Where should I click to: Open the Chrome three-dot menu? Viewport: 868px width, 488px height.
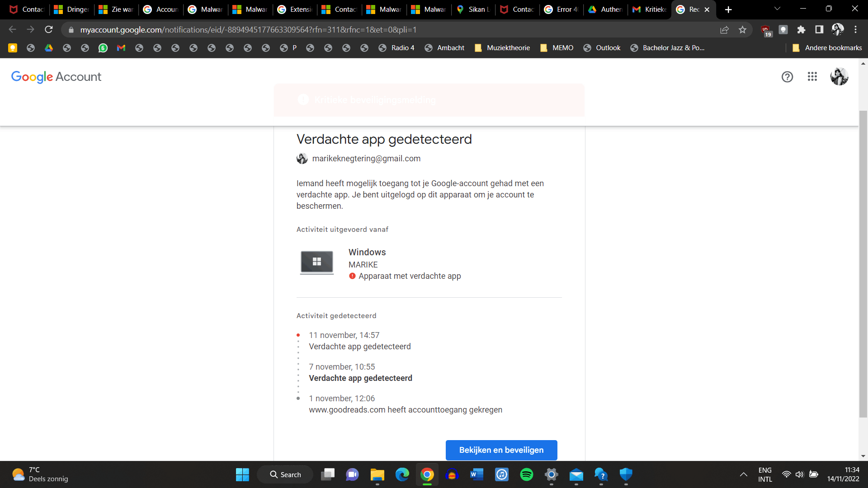[x=855, y=30]
